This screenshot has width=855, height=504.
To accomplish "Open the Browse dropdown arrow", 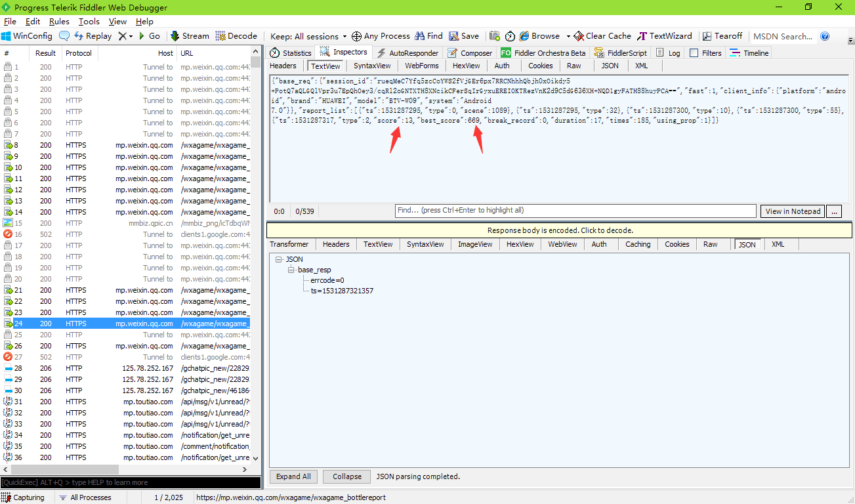I will pos(568,36).
